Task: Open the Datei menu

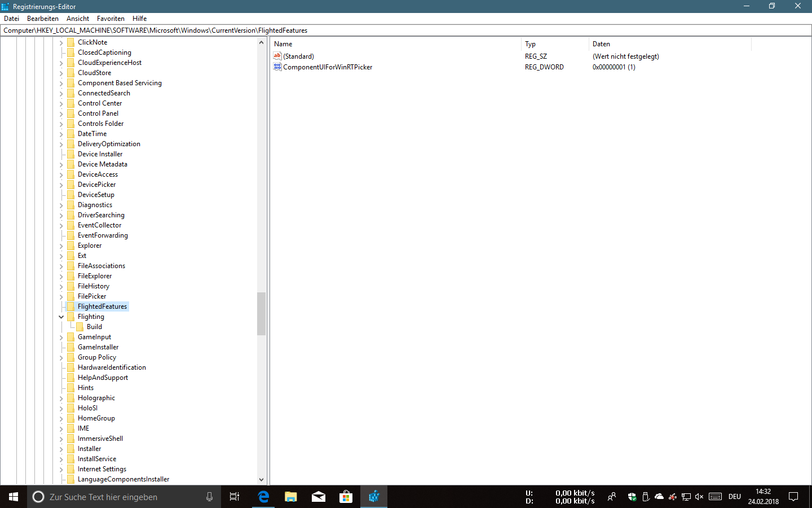Action: pos(11,19)
